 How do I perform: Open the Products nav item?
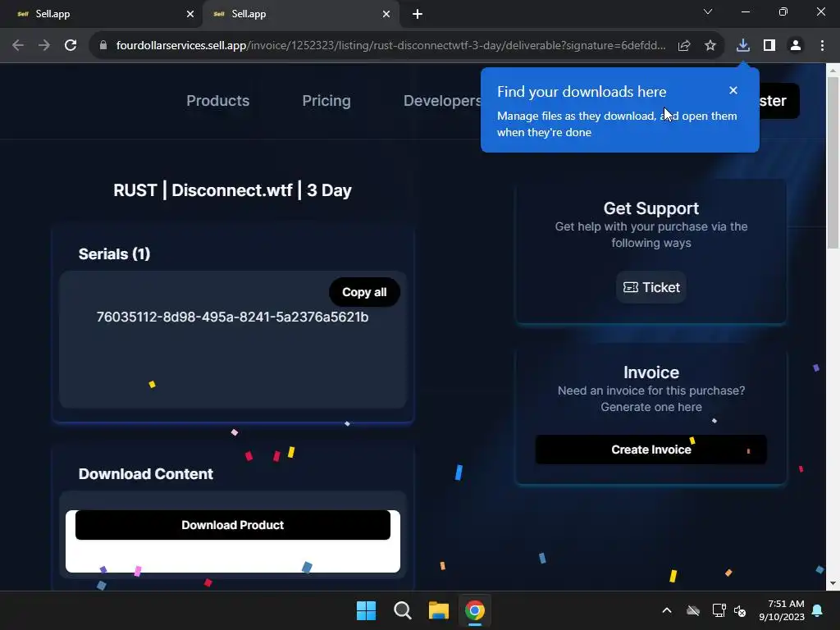click(218, 101)
